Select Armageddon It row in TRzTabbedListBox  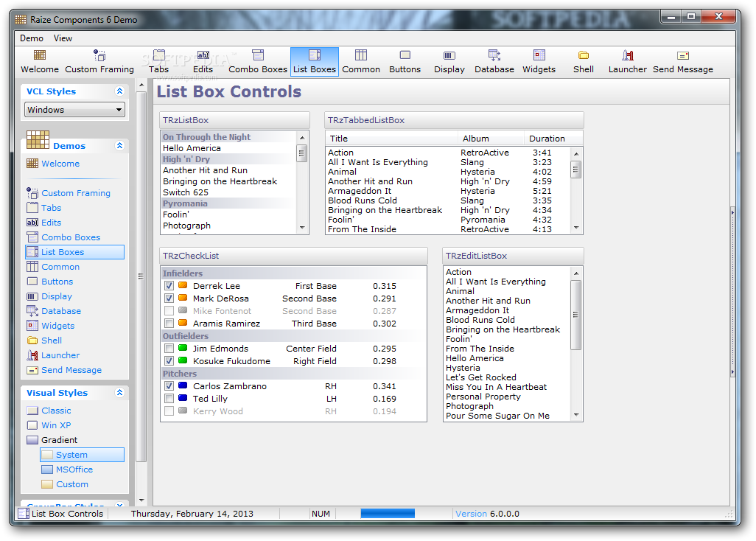pyautogui.click(x=447, y=191)
